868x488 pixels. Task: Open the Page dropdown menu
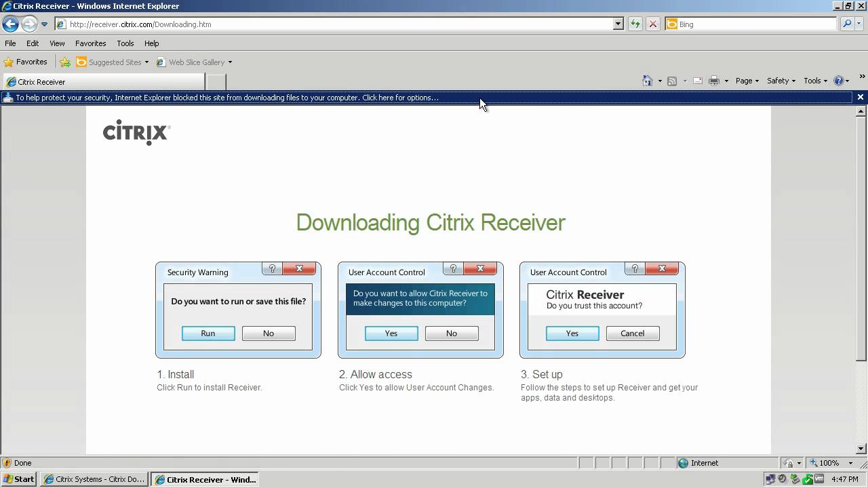[747, 81]
